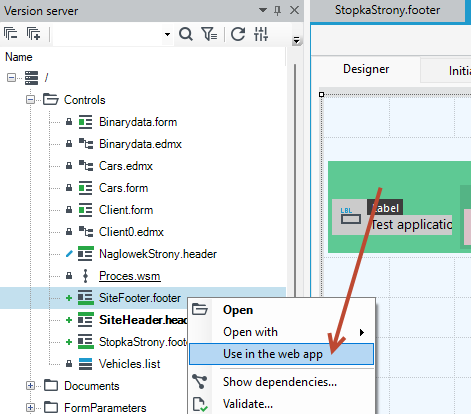
Task: Close the Version server panel
Action: (x=294, y=10)
